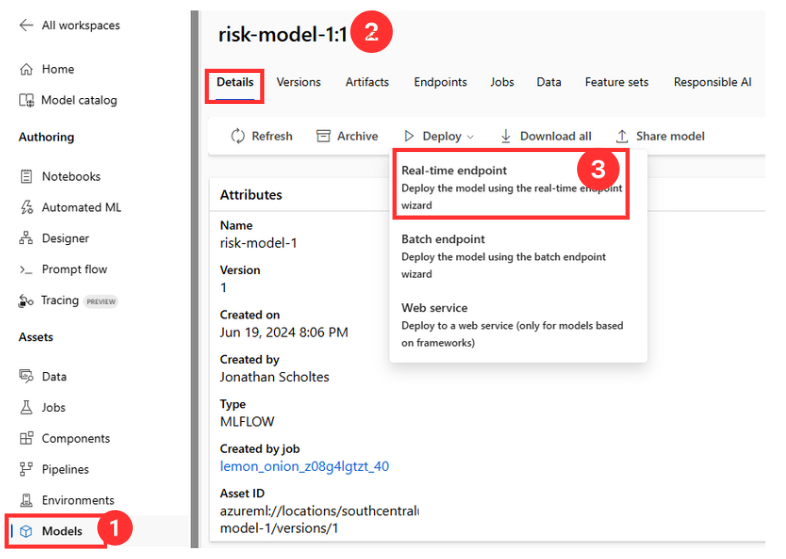
Task: Open Automated ML via its icon
Action: pyautogui.click(x=27, y=208)
